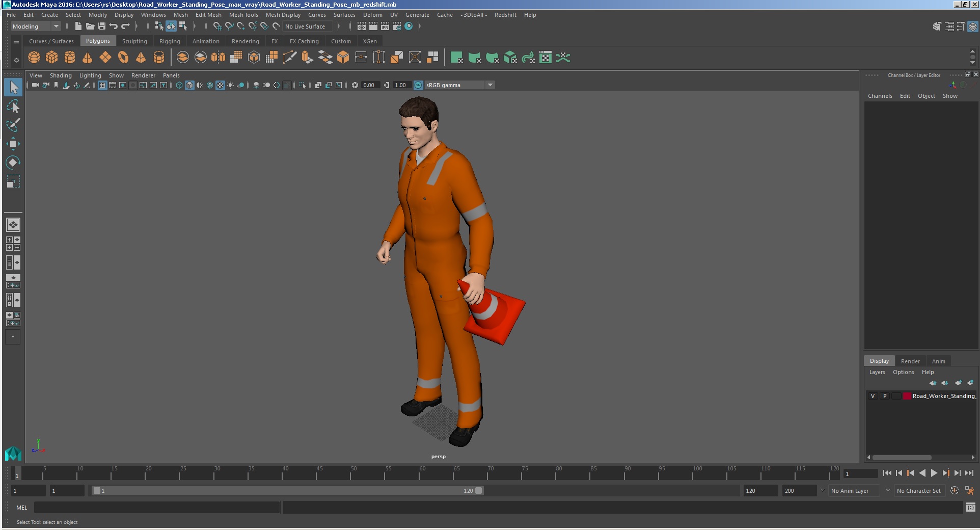This screenshot has width=980, height=530.
Task: Activate the Select tool arrow
Action: pos(13,88)
